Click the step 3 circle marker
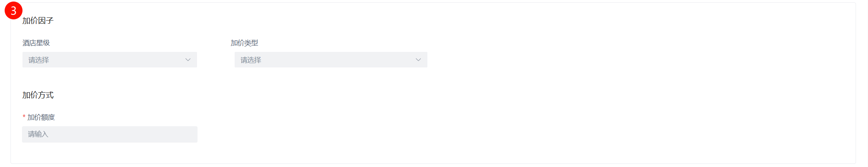The height and width of the screenshot is (167, 868). 14,10
